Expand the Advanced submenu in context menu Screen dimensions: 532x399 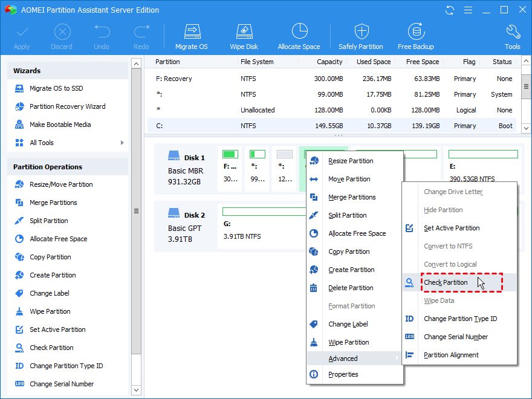(x=355, y=358)
